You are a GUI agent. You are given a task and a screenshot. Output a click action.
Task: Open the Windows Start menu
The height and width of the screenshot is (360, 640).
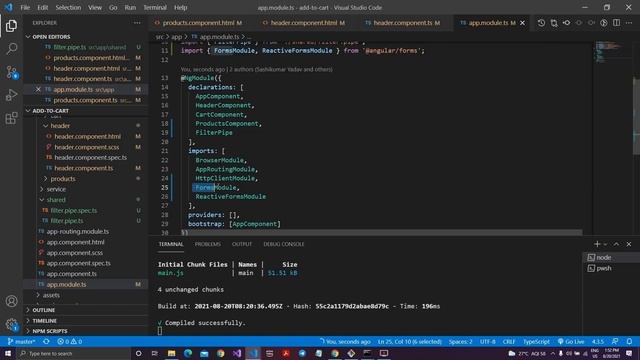[8, 353]
